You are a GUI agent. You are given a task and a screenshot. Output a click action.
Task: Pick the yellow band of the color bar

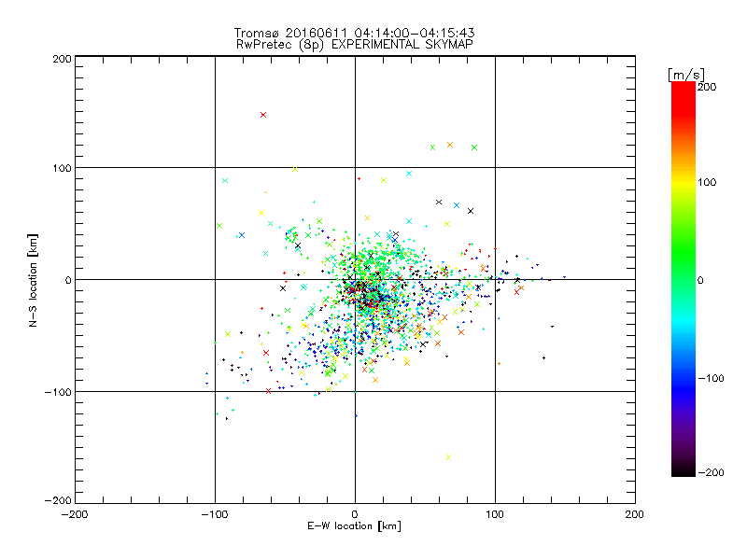(684, 182)
